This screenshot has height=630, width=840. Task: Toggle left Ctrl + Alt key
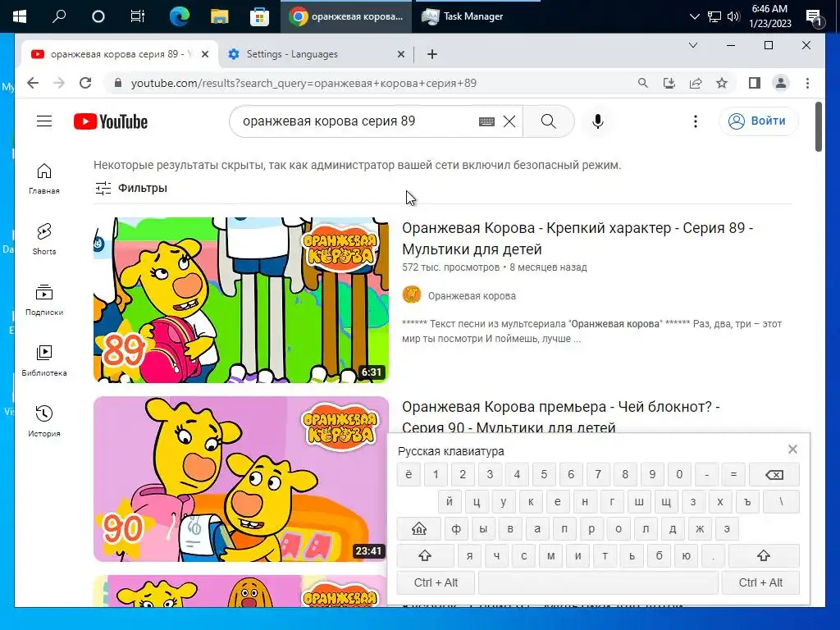436,582
